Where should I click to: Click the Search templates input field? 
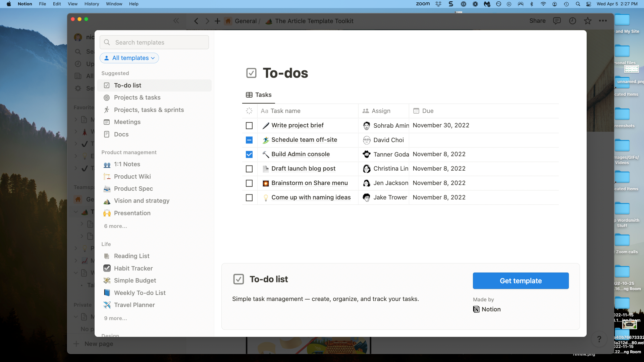[154, 43]
